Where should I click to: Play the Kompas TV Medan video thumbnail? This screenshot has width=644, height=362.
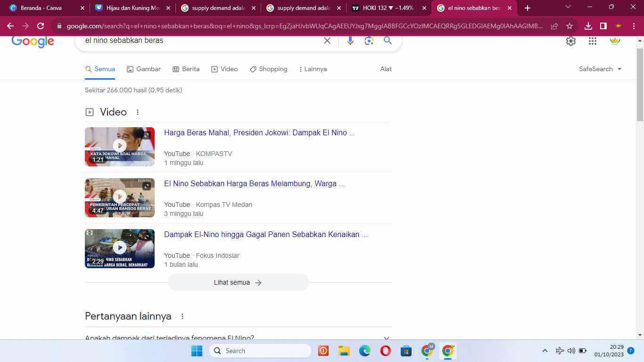[x=120, y=197]
